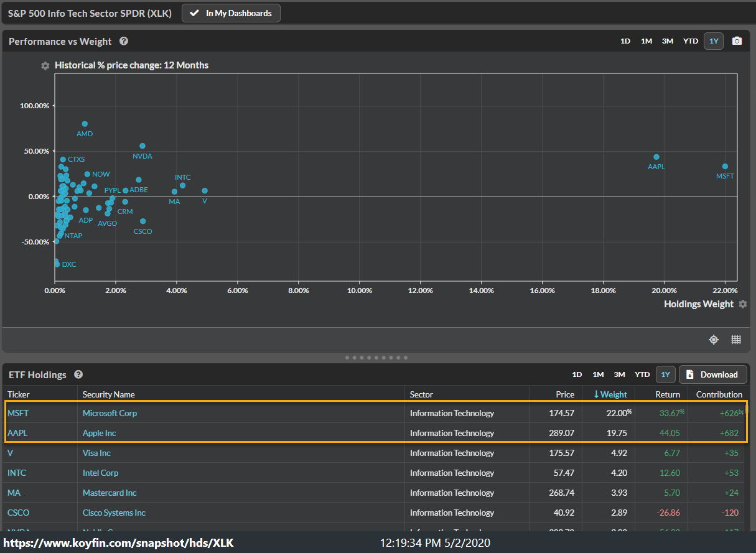This screenshot has width=756, height=553.
Task: Click Intel Corp security name
Action: 100,473
